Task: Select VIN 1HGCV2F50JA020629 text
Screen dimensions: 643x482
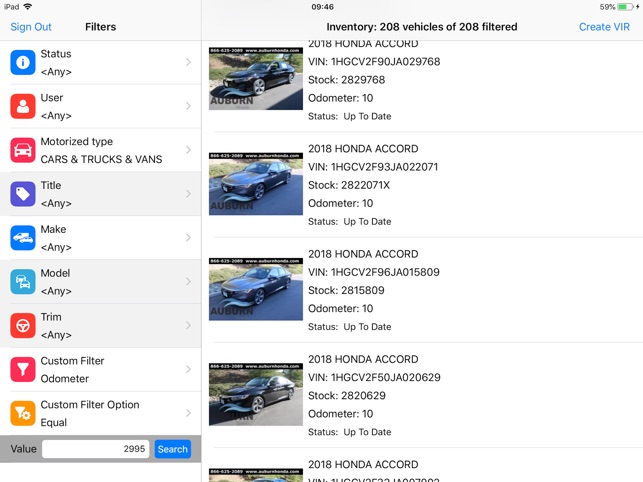Action: coord(374,377)
